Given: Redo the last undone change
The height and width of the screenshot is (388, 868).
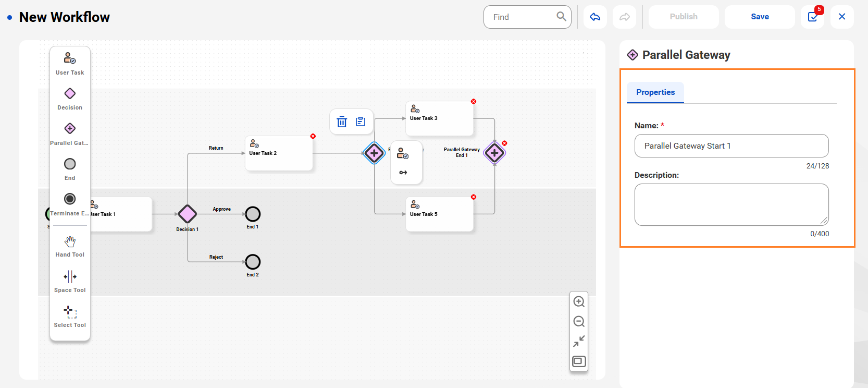Looking at the screenshot, I should [625, 17].
